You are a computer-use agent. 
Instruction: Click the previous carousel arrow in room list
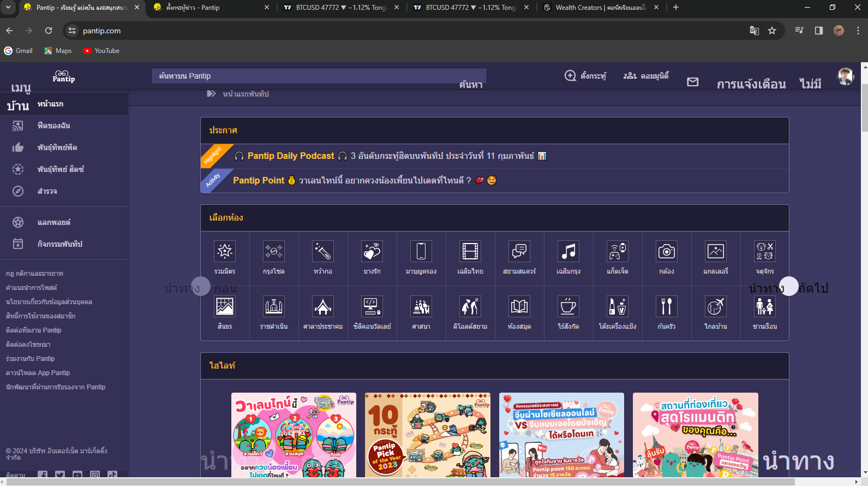tap(201, 286)
